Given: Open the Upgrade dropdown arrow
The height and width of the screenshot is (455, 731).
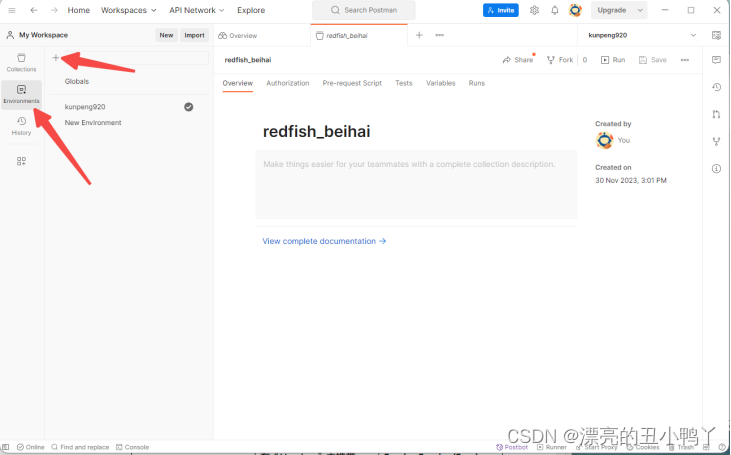Looking at the screenshot, I should click(x=640, y=10).
